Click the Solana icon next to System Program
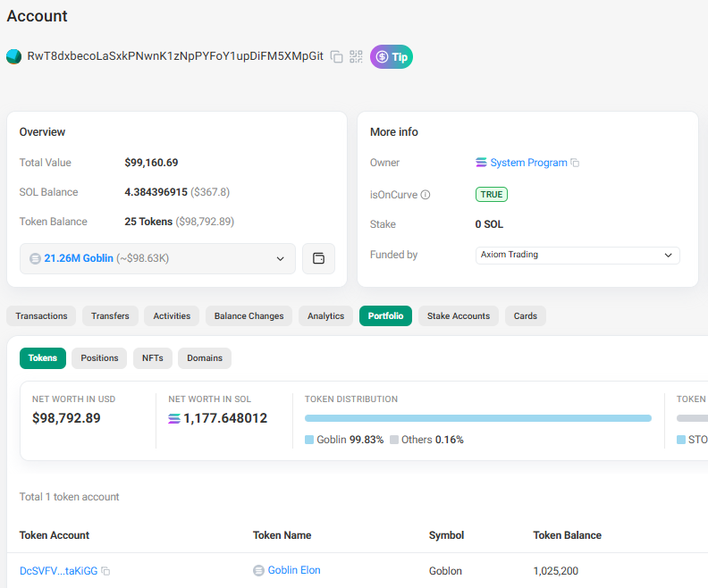Viewport: 708px width, 588px height. click(481, 163)
